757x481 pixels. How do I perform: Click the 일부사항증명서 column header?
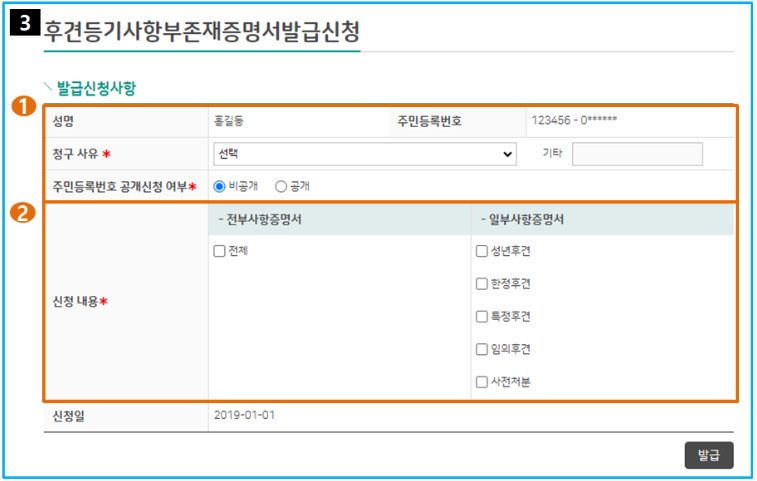522,220
